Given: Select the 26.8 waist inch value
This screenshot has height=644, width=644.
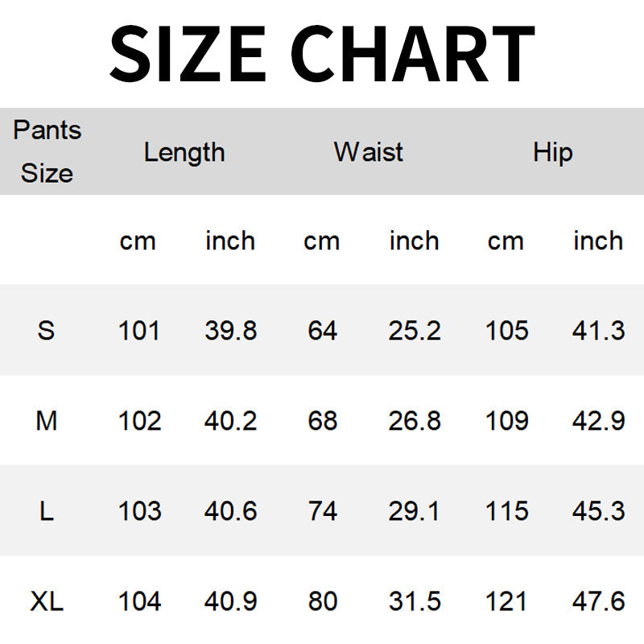Looking at the screenshot, I should pos(415,420).
